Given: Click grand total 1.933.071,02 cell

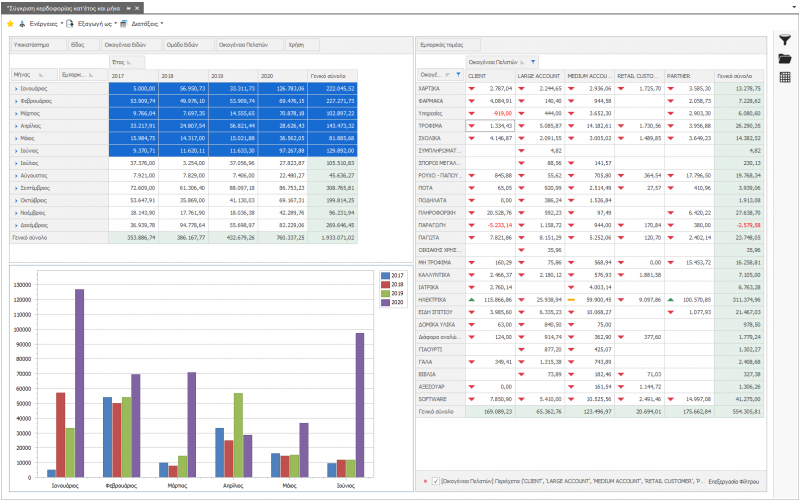Looking at the screenshot, I should (333, 238).
